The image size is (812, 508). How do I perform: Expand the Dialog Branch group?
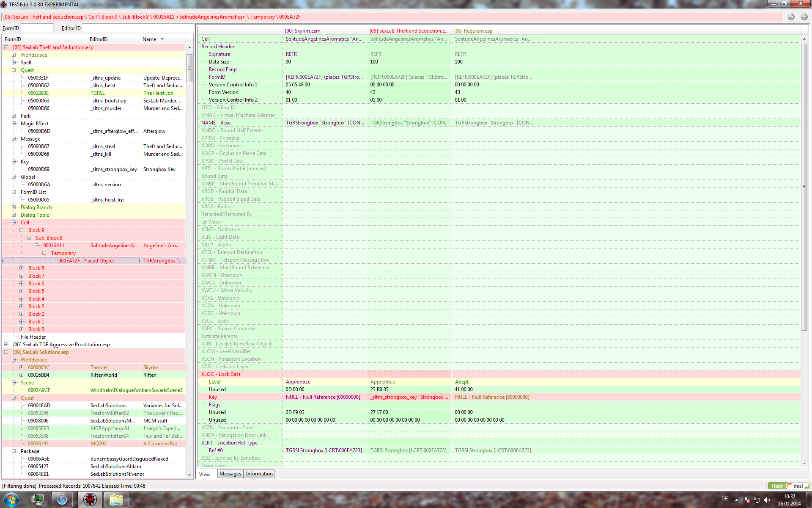point(14,207)
